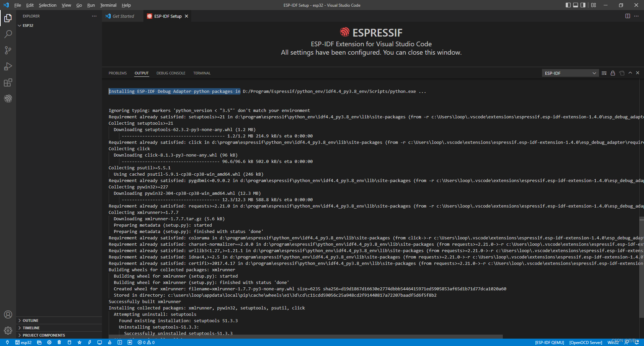
Task: Click the flash device lightning icon
Action: click(x=90, y=342)
